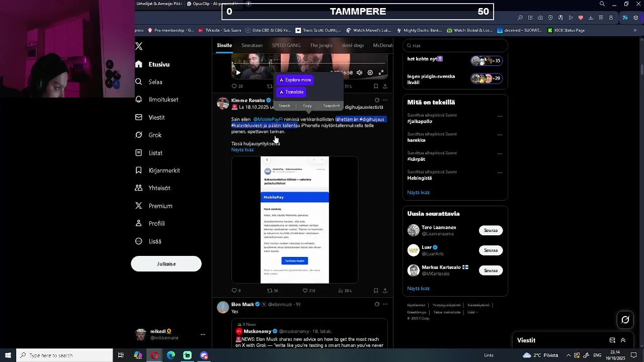Switch to the SPEED GANG tab
The width and height of the screenshot is (644, 362).
[286, 45]
